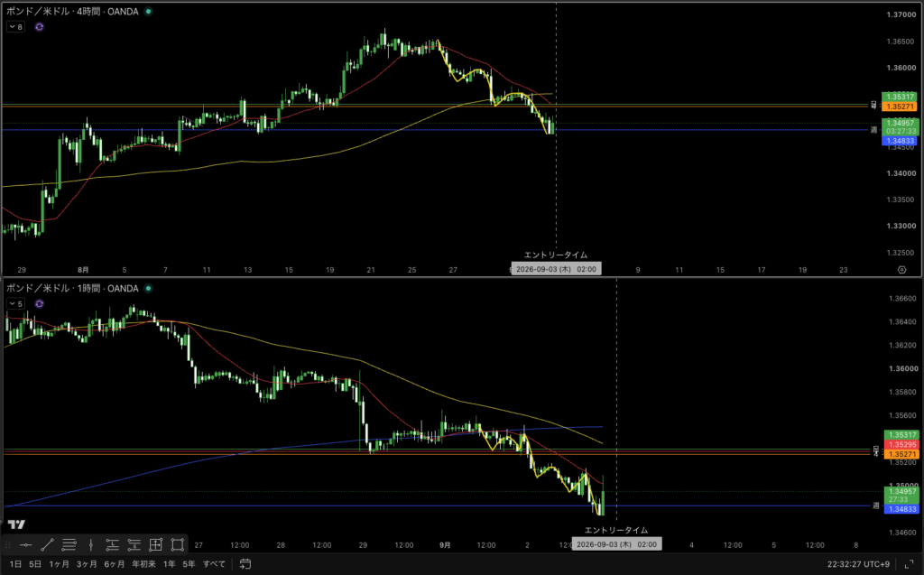Toggle the bottom chart's purple indicator icon
Viewport: 924px width, 575px height.
(x=40, y=304)
